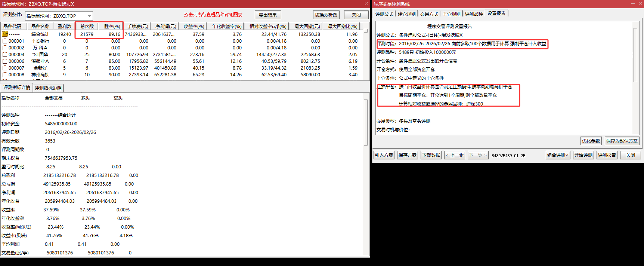Click 关闭 in the 程序交易评测系统 window

(631, 155)
